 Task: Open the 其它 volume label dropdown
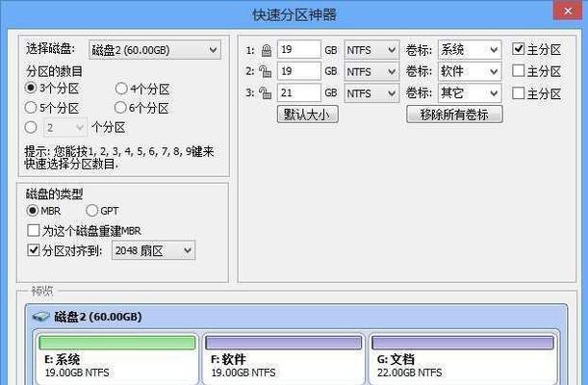pos(470,93)
